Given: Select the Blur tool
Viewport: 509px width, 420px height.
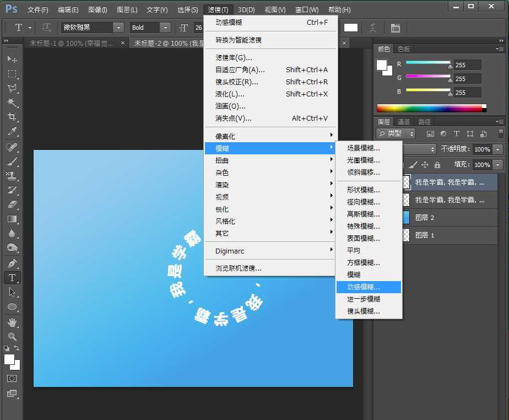Looking at the screenshot, I should 12,233.
